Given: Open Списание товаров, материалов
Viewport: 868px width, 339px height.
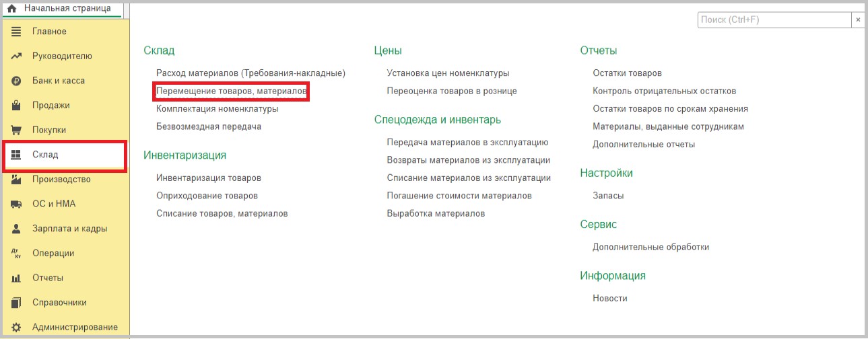Looking at the screenshot, I should pyautogui.click(x=222, y=213).
